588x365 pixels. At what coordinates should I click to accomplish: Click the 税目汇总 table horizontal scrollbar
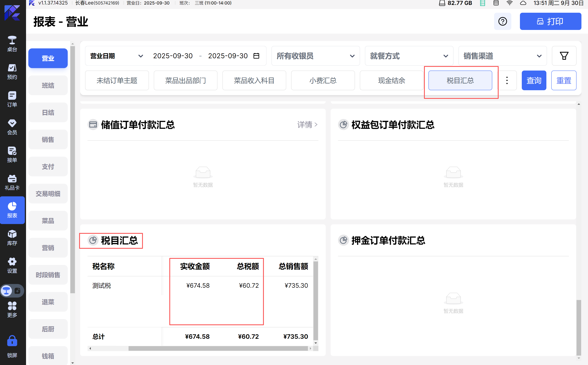(x=218, y=348)
